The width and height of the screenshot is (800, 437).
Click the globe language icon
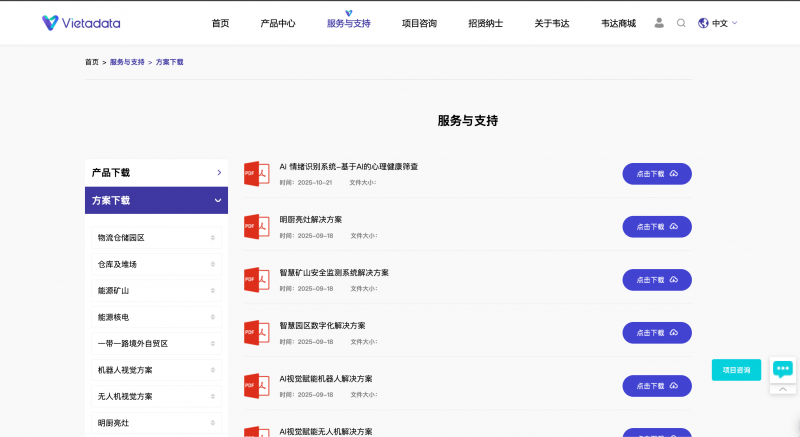click(703, 22)
